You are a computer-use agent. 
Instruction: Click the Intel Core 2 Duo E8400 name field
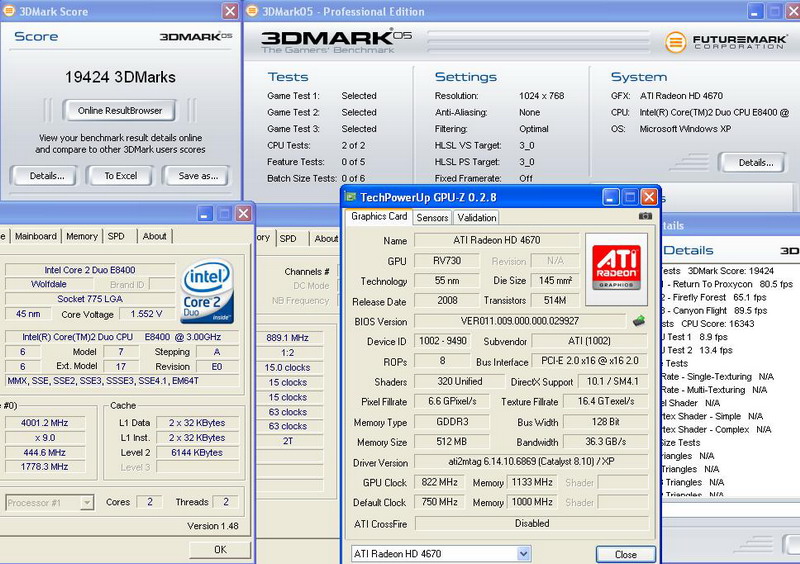pos(90,270)
